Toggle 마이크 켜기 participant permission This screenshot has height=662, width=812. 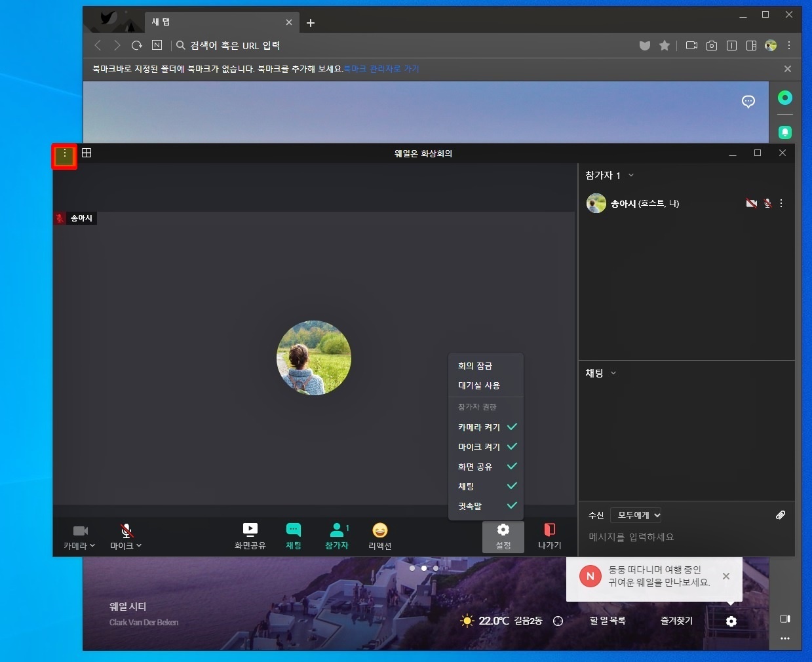(x=486, y=446)
